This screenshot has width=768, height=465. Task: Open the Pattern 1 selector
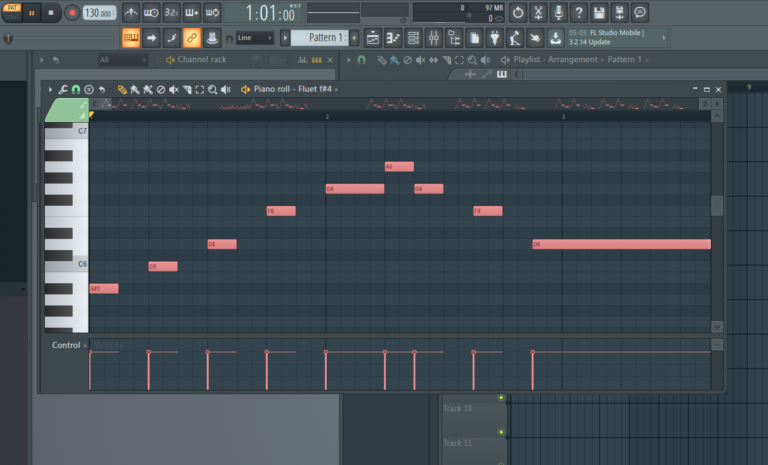pyautogui.click(x=319, y=38)
